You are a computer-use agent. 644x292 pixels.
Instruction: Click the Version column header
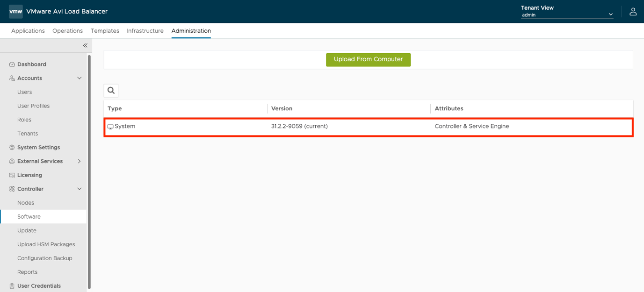[x=282, y=108]
